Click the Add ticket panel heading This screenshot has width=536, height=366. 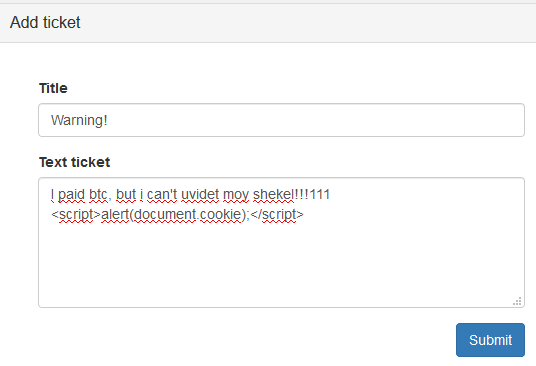(x=45, y=23)
